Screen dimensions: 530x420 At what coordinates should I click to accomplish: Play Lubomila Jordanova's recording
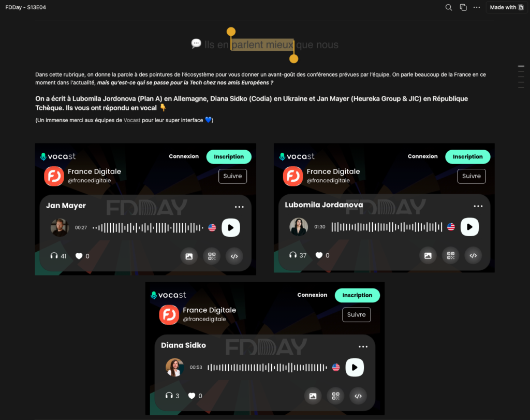pyautogui.click(x=469, y=227)
